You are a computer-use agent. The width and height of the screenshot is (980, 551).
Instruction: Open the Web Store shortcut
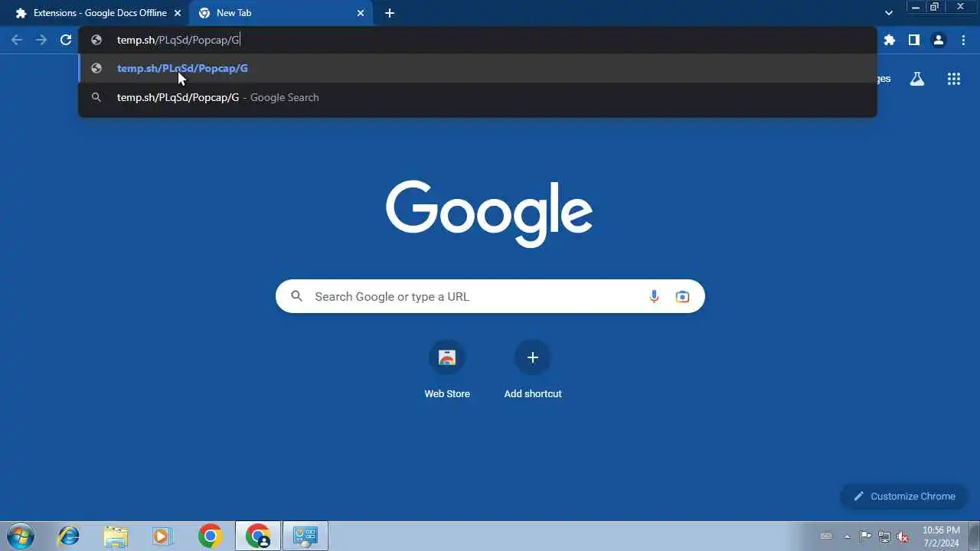[447, 370]
